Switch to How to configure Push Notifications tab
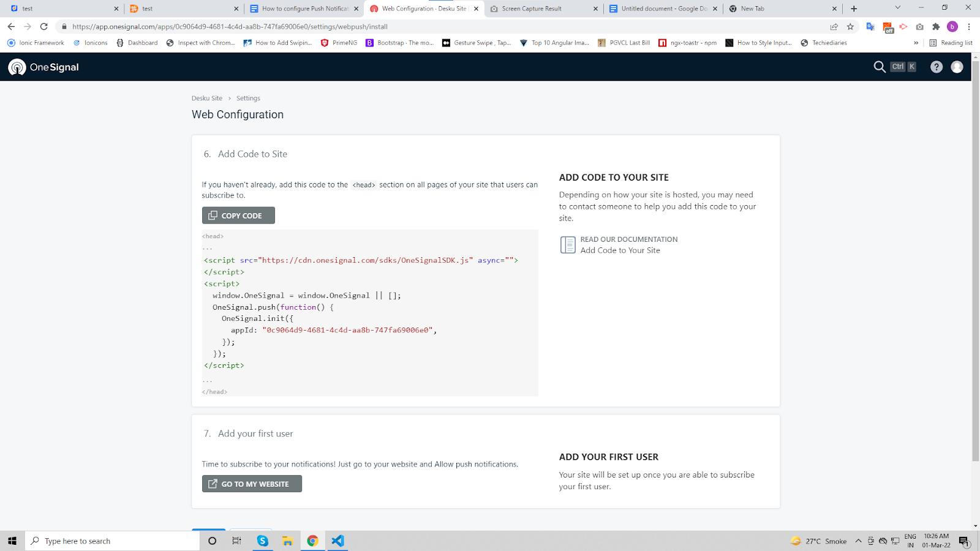The image size is (980, 551). tap(304, 9)
